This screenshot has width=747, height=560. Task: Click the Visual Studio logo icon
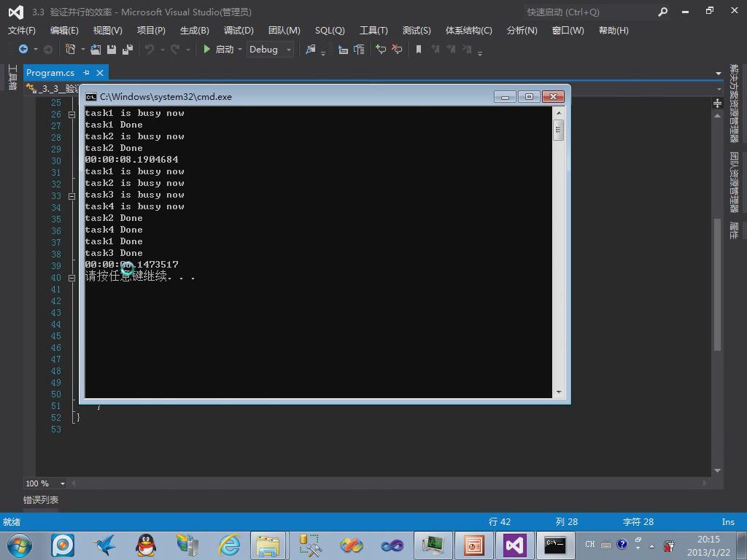pyautogui.click(x=16, y=12)
